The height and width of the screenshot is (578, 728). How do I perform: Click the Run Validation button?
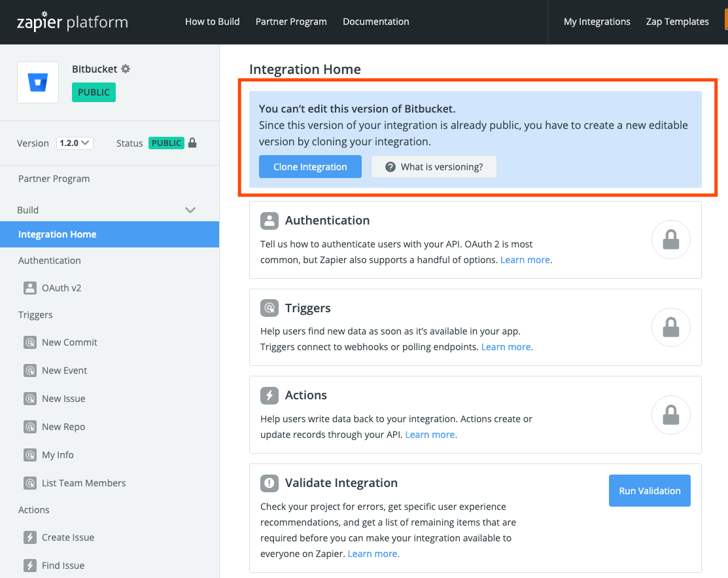tap(650, 491)
